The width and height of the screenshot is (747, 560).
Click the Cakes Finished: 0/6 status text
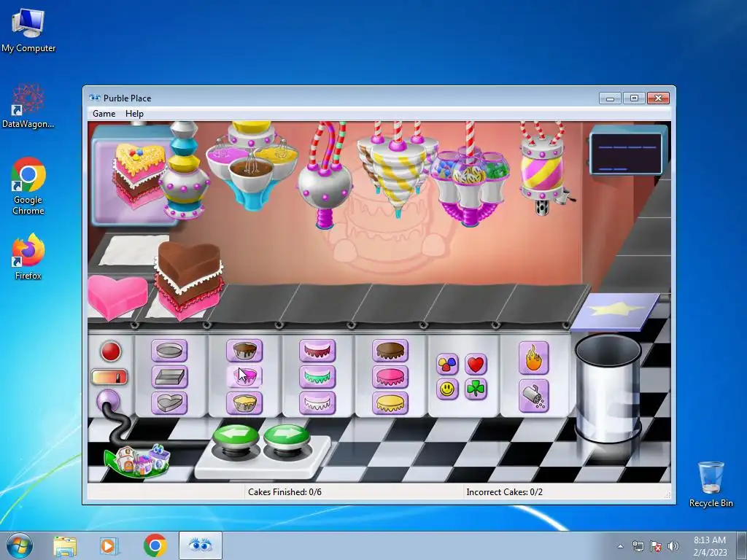(x=285, y=492)
